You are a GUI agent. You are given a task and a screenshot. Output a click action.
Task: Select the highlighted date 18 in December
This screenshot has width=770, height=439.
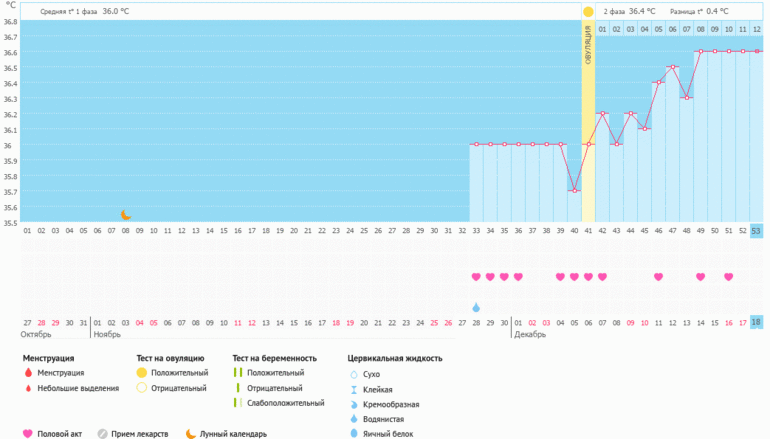756,322
